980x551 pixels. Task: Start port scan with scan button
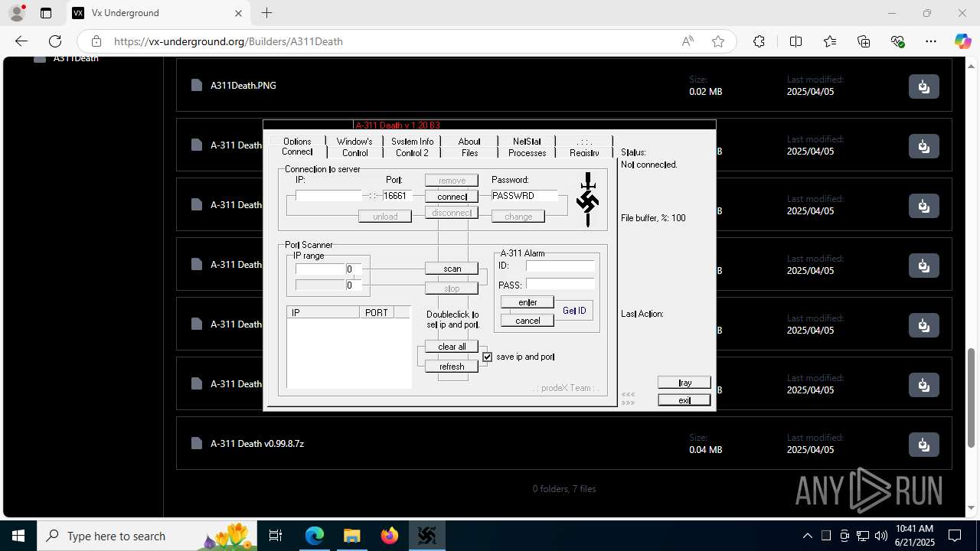click(x=452, y=269)
